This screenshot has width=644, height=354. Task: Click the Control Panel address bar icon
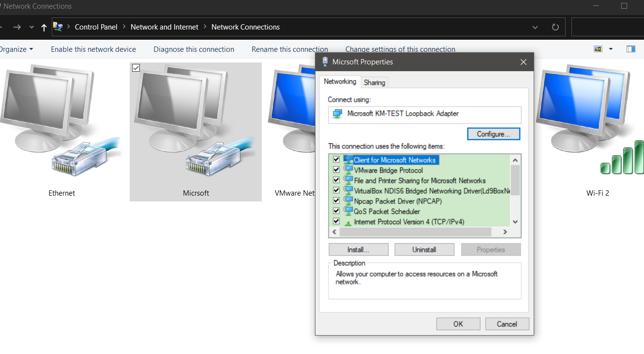click(58, 27)
